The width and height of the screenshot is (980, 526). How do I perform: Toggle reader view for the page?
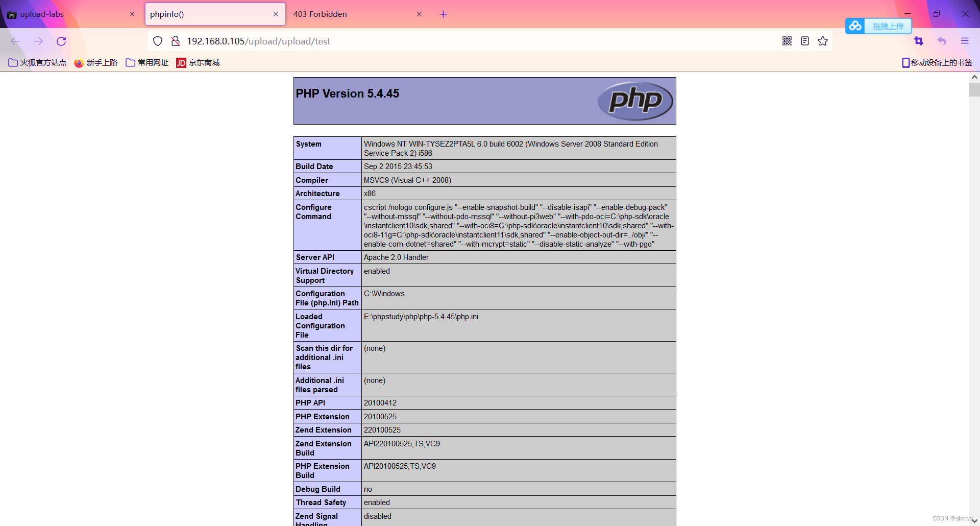(805, 41)
